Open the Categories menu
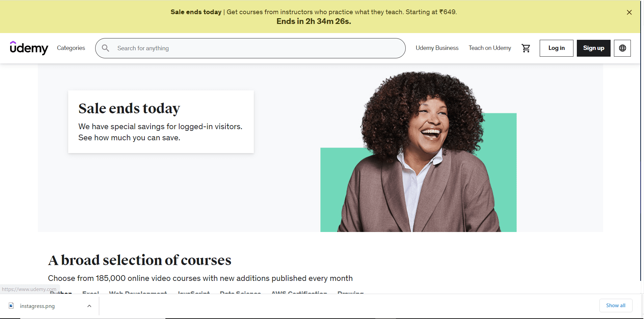 (71, 48)
